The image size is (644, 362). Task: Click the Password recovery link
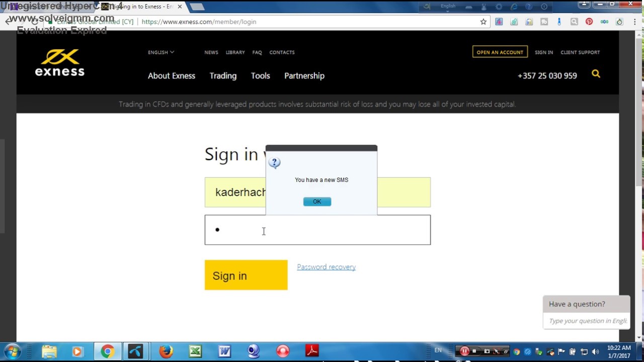pos(326,267)
